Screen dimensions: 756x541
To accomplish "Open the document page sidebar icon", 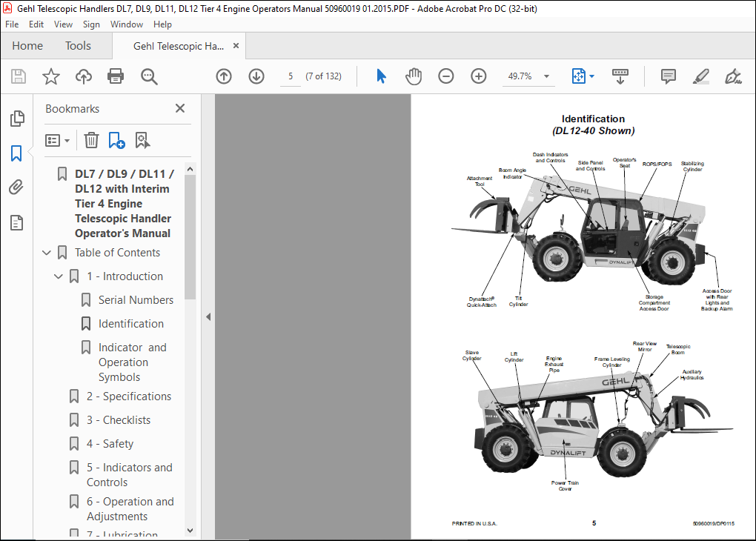I will click(16, 223).
